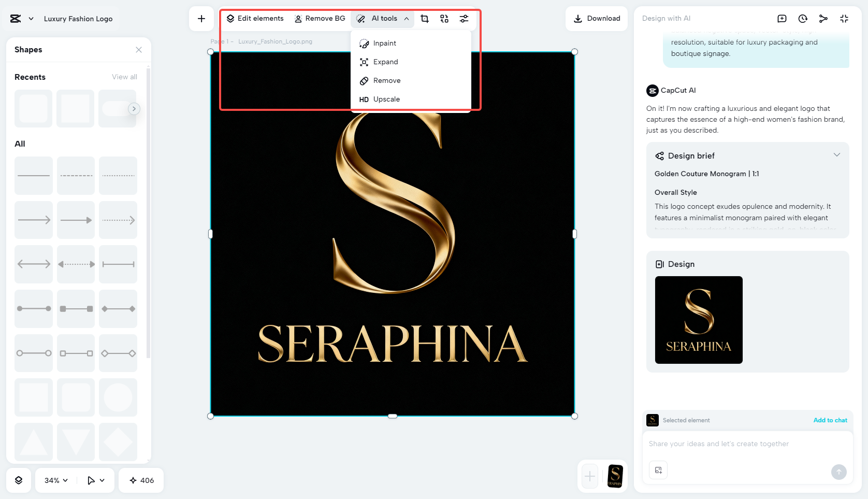Click the Download button

pos(597,18)
